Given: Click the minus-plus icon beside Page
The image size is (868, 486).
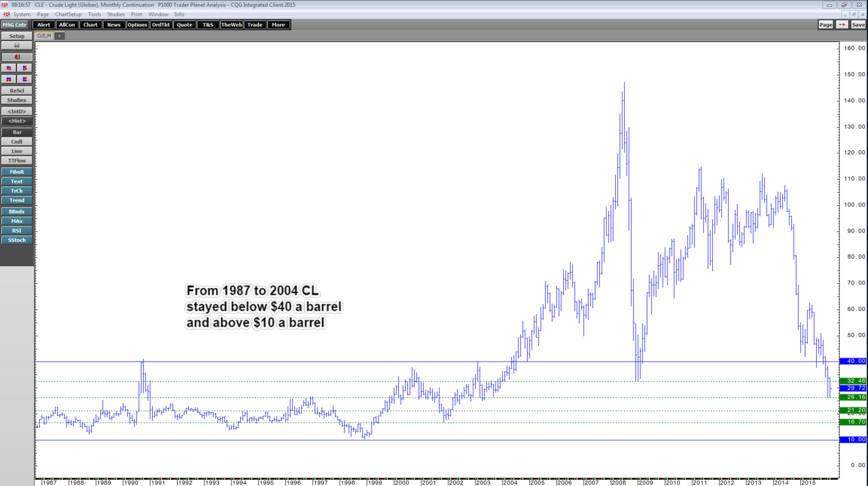Looking at the screenshot, I should (842, 25).
